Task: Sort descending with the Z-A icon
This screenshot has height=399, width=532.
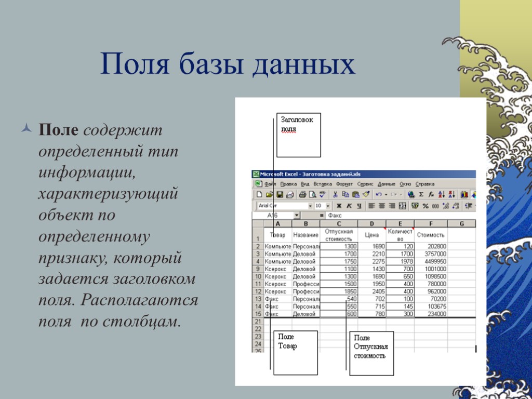Action: coord(452,194)
